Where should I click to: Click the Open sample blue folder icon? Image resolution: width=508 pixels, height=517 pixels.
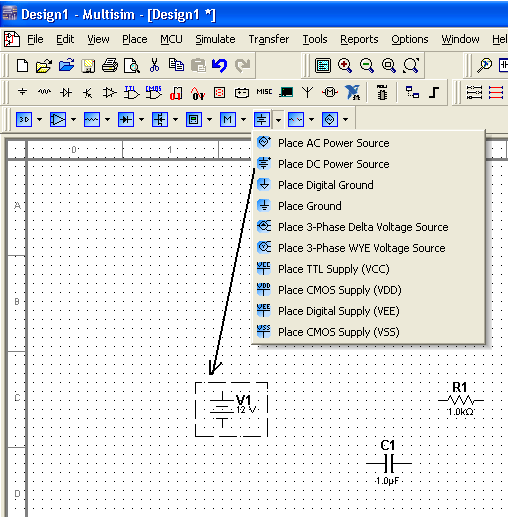[x=66, y=65]
